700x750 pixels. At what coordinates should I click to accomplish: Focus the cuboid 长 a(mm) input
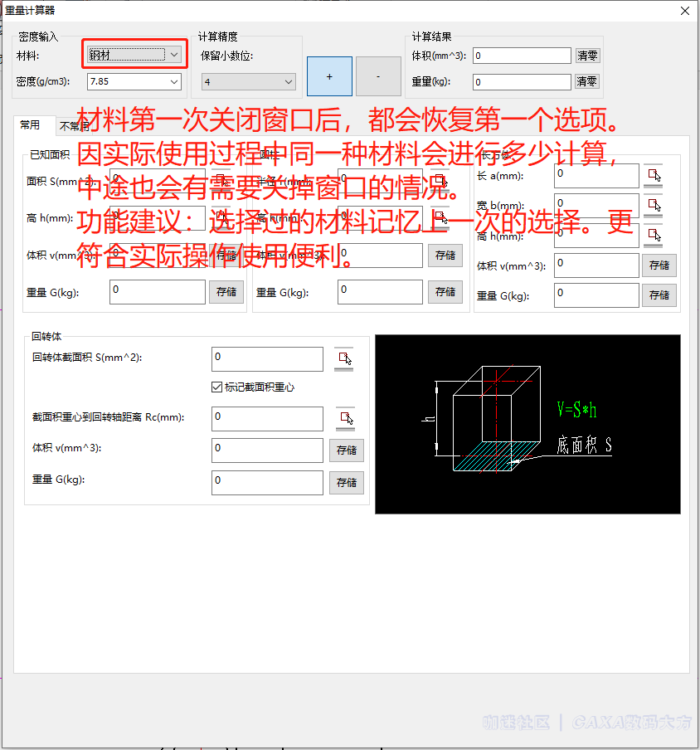coord(596,176)
